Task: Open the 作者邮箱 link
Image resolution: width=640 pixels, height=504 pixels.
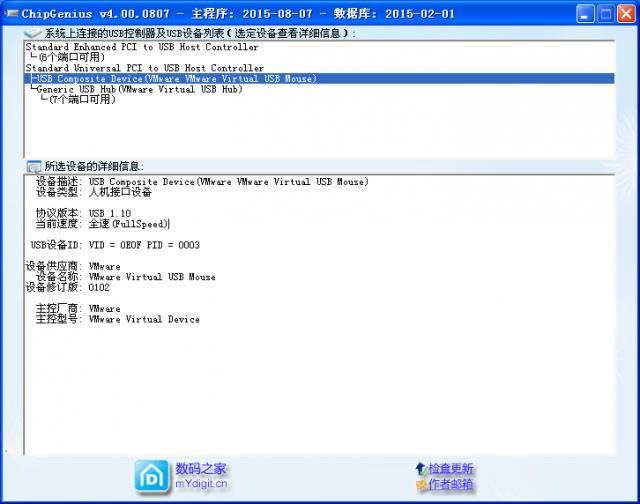Action: point(451,484)
